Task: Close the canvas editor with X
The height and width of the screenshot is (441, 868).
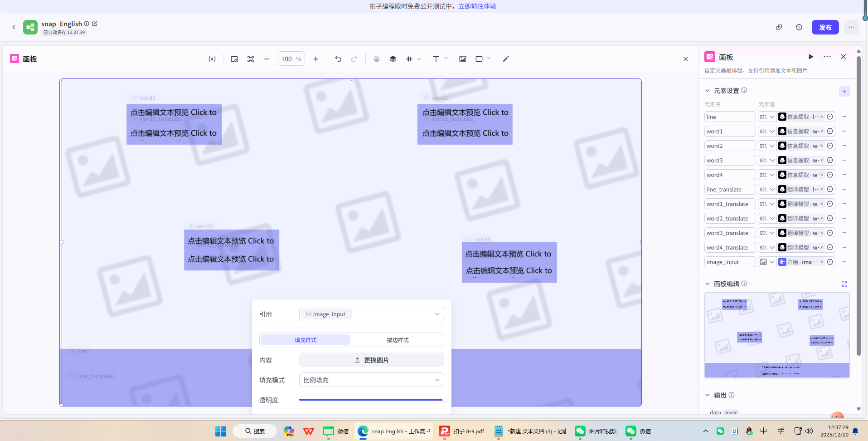Action: (686, 59)
